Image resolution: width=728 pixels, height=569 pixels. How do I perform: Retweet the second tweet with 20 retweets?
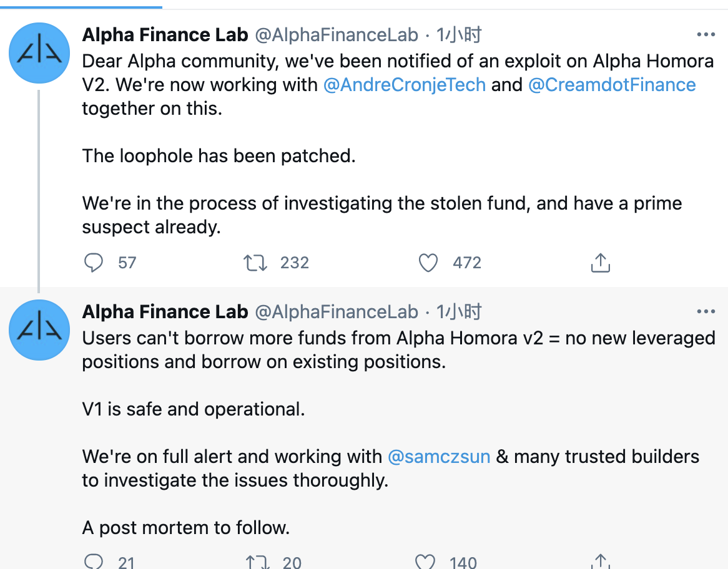click(x=255, y=562)
